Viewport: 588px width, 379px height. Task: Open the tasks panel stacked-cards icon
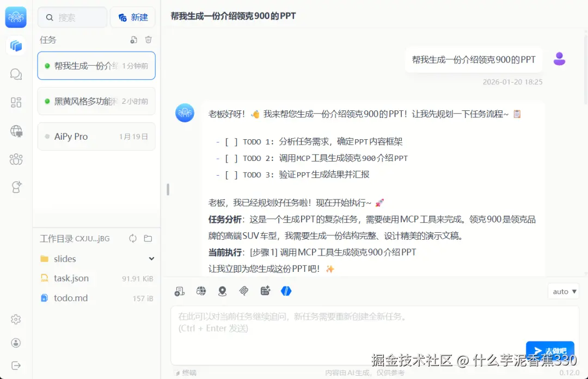point(16,46)
